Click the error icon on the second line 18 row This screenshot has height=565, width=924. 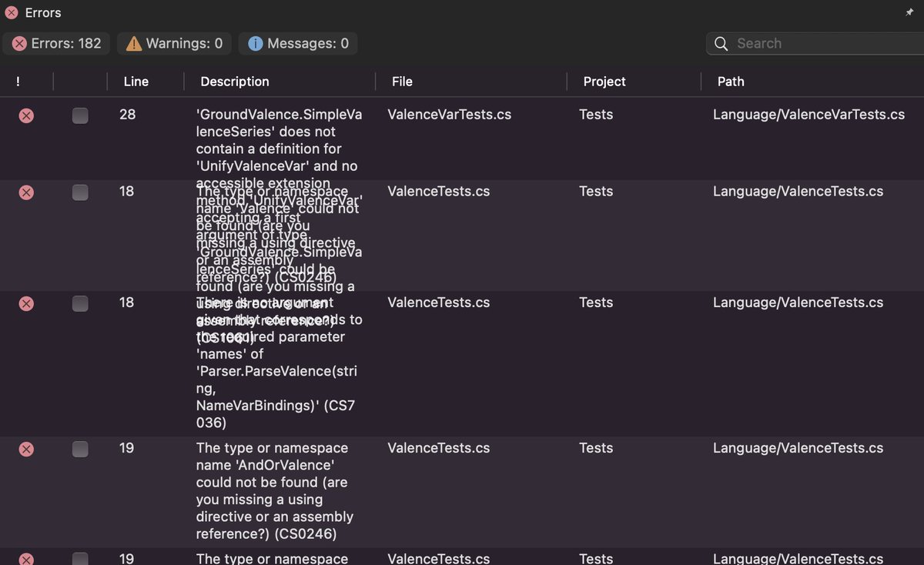25,303
